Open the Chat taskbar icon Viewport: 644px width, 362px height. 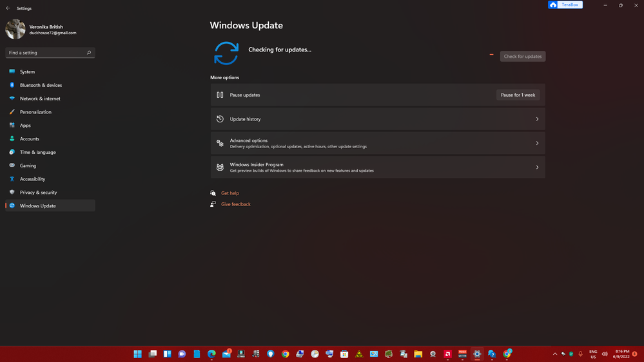182,354
